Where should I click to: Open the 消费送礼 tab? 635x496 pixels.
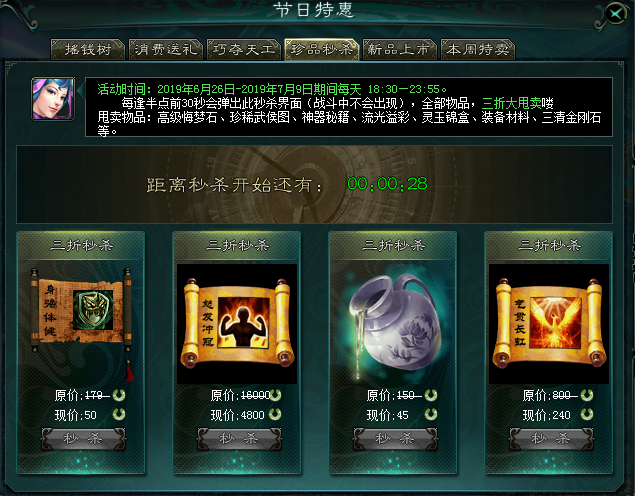pos(166,49)
